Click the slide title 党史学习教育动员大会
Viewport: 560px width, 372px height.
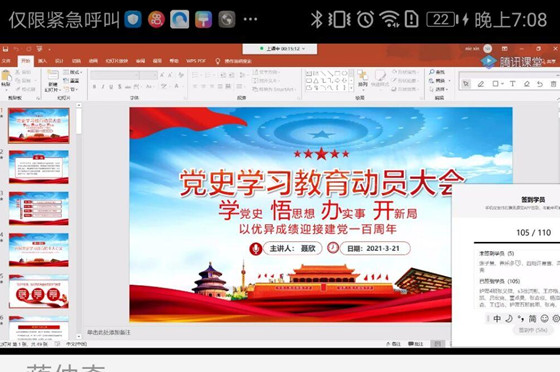pos(321,183)
